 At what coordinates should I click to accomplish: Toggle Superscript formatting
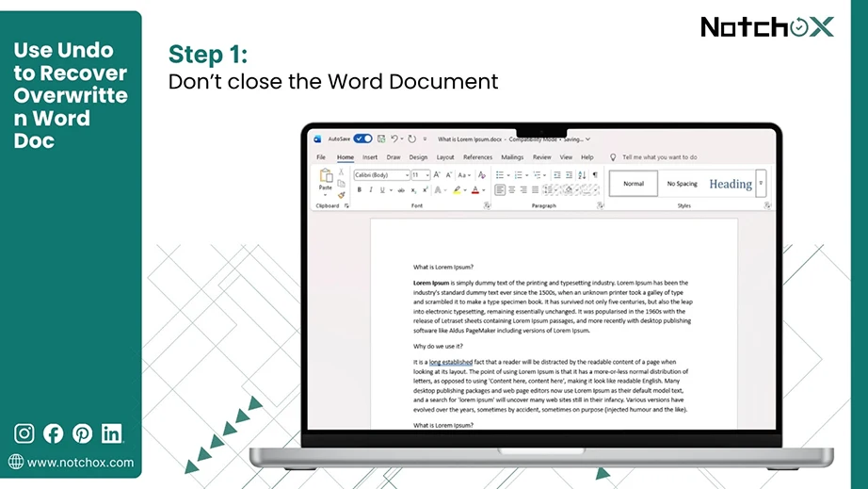click(426, 190)
